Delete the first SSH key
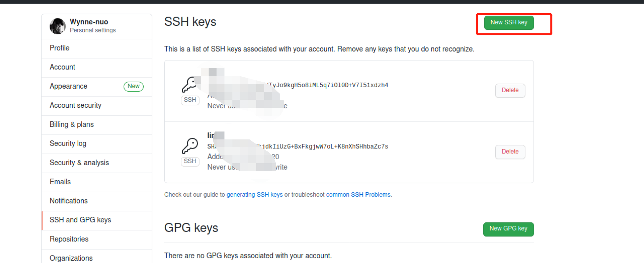 [510, 90]
